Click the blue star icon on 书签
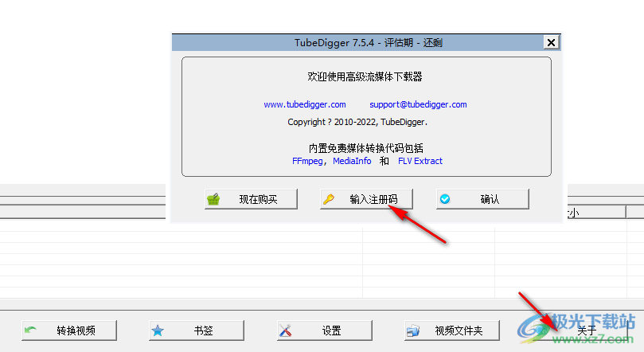Image resolution: width=644 pixels, height=352 pixels. coord(158,330)
